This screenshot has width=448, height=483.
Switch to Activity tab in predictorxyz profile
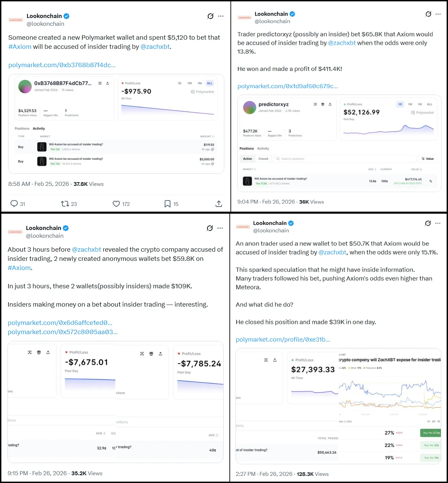click(263, 149)
